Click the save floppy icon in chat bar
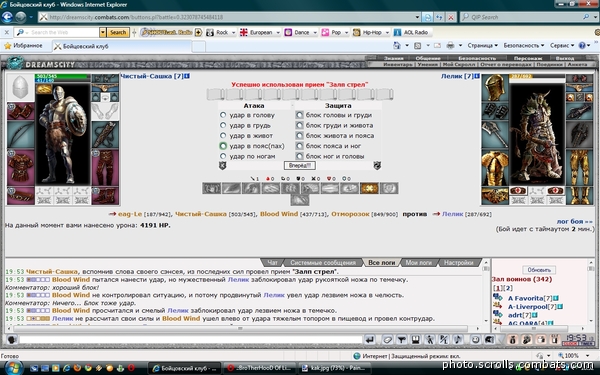Viewport: 600px width, 375px height. (416, 339)
